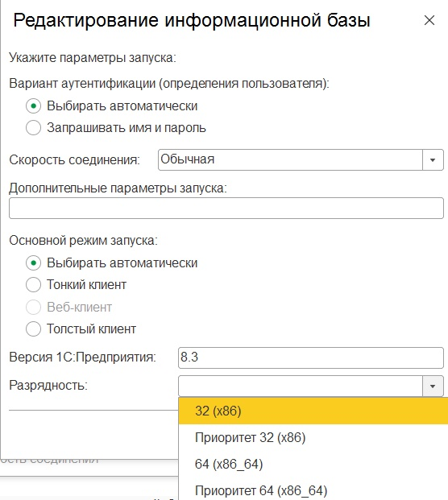Image resolution: width=448 pixels, height=500 pixels.
Task: Choose Приоритет 64 (x86_64) option
Action: pyautogui.click(x=313, y=490)
